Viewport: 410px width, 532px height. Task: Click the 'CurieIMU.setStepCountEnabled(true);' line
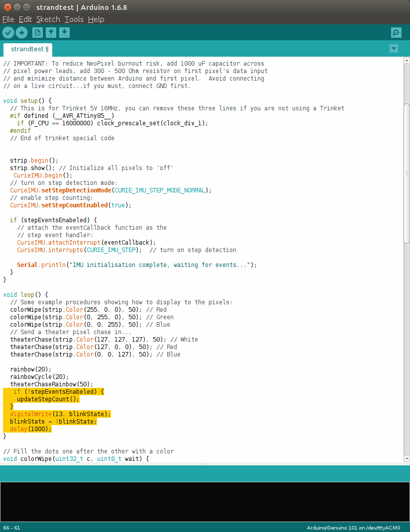point(71,205)
